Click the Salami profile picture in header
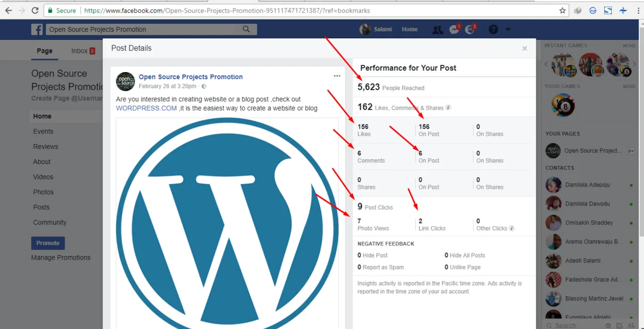 click(x=365, y=29)
